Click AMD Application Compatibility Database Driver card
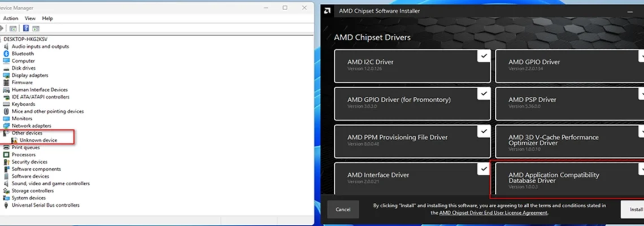Image resolution: width=644 pixels, height=226 pixels. (x=569, y=179)
